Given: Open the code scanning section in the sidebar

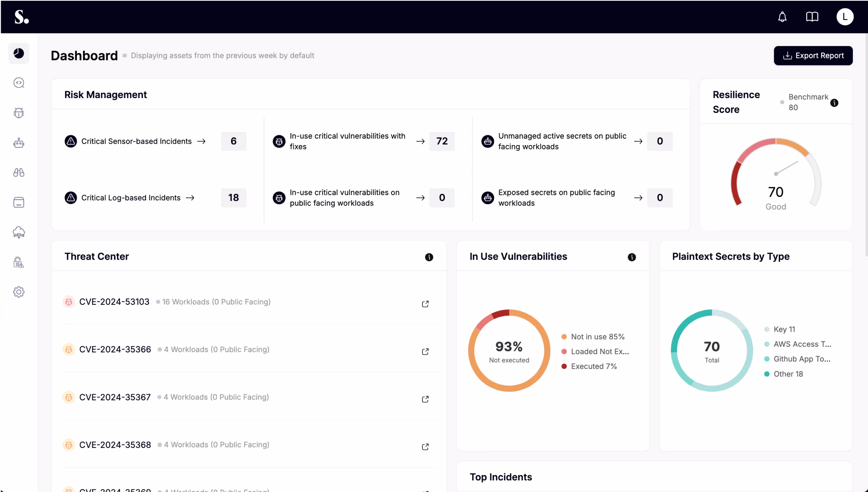Looking at the screenshot, I should click(18, 82).
